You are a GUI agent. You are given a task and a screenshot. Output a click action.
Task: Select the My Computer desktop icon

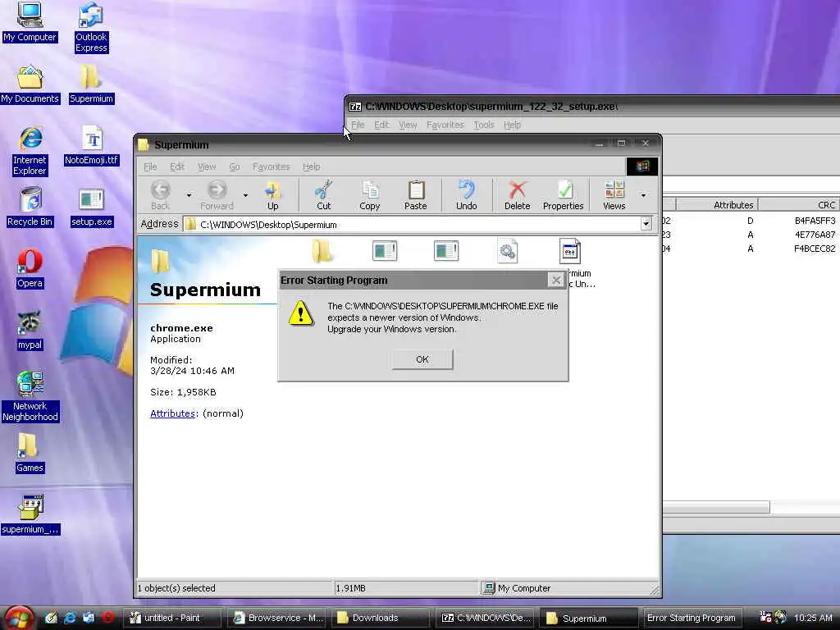[x=30, y=22]
